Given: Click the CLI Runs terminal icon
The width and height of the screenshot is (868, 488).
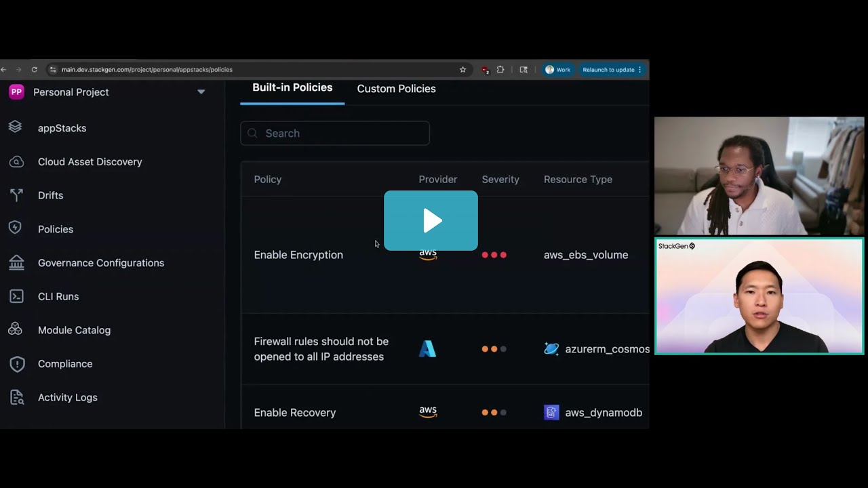Looking at the screenshot, I should 16,296.
